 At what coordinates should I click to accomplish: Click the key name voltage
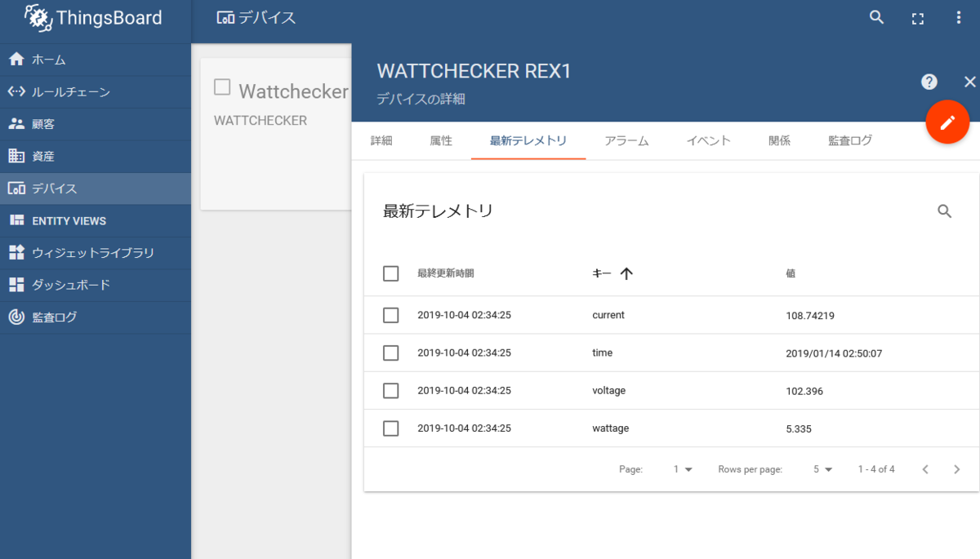tap(608, 391)
